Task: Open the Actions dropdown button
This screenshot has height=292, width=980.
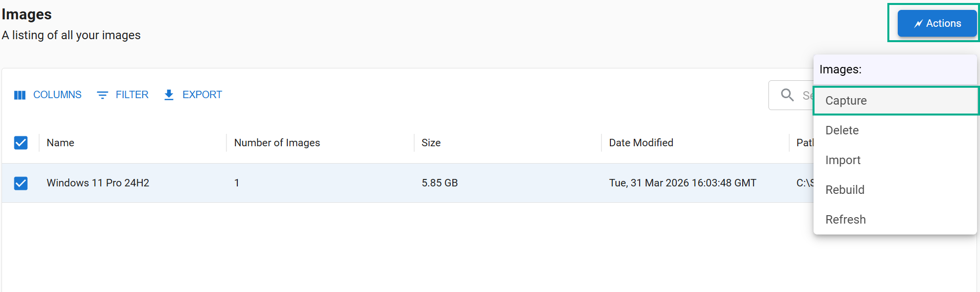Action: 937,23
